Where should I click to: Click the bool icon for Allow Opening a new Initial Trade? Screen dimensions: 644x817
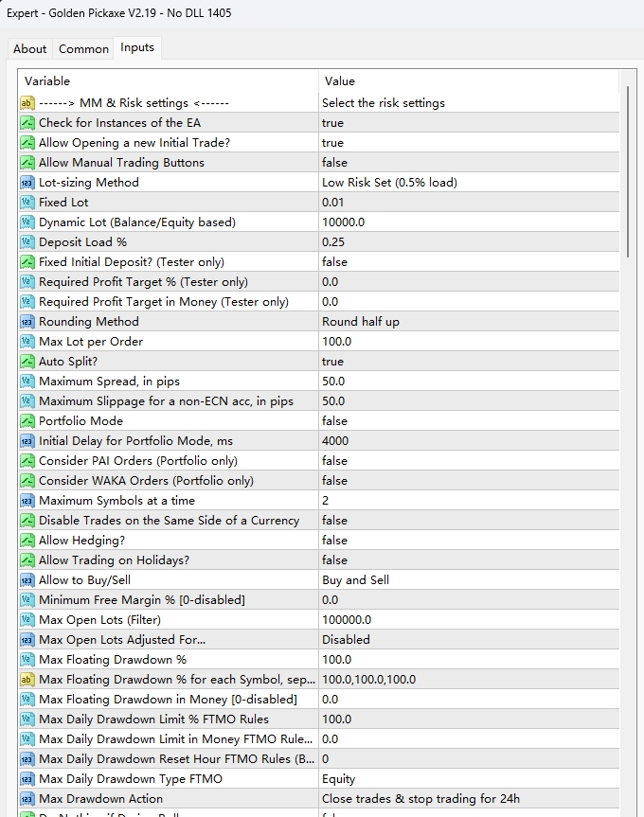27,143
